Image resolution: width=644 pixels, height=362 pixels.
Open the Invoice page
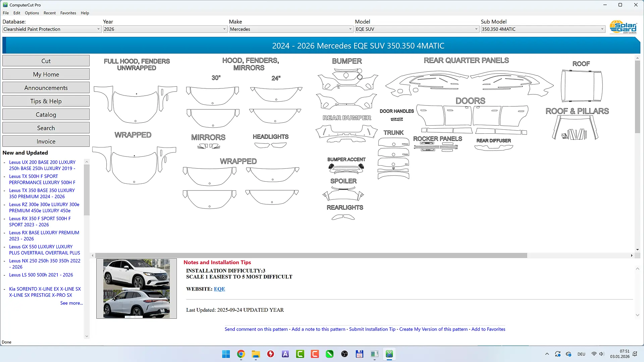[46, 141]
